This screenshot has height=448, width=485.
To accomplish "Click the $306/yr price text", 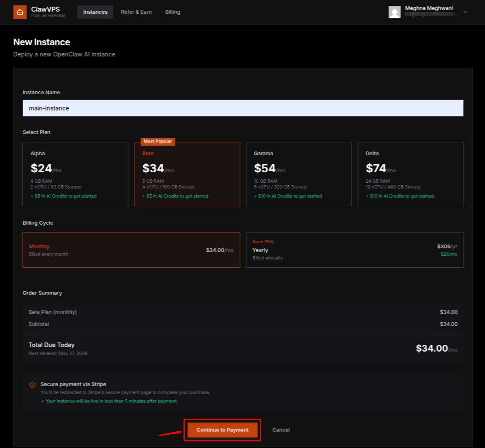I will [x=447, y=247].
